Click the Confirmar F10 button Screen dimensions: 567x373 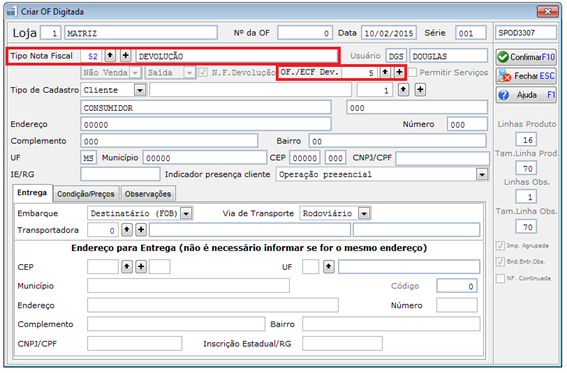point(526,57)
